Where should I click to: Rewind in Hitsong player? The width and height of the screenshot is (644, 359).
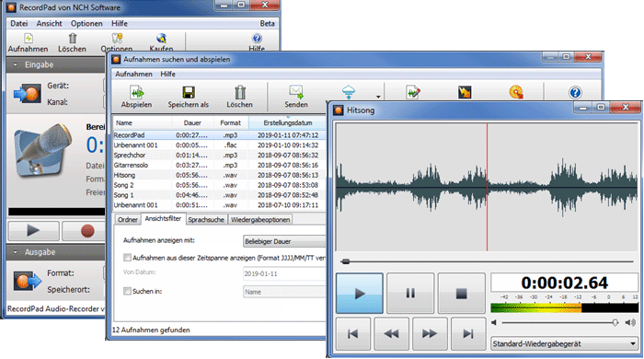pyautogui.click(x=391, y=333)
